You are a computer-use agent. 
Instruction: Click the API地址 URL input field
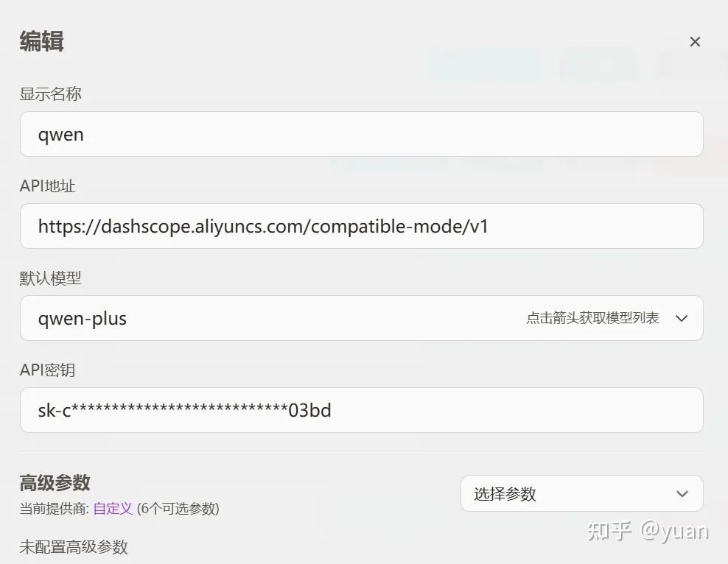[x=361, y=226]
